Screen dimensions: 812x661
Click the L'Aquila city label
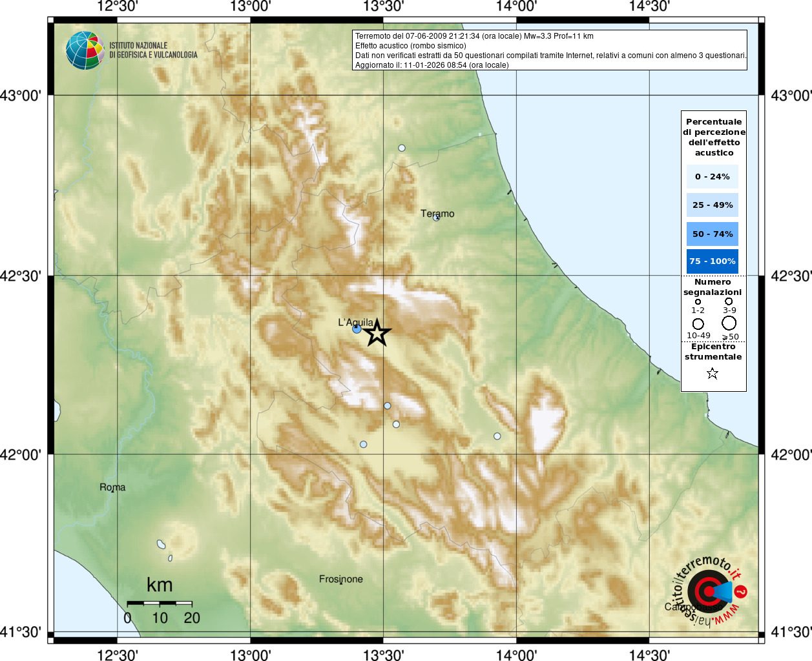coord(355,322)
